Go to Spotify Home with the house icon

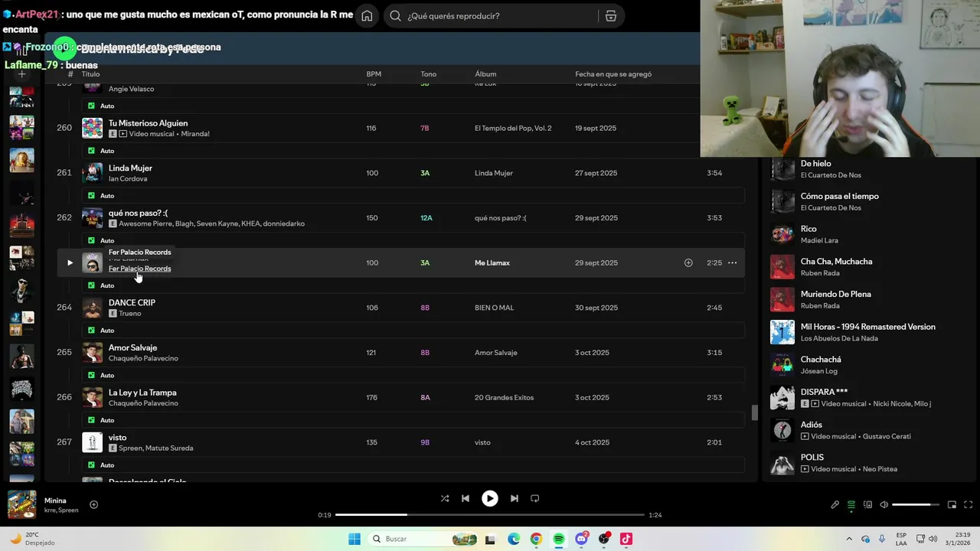367,16
